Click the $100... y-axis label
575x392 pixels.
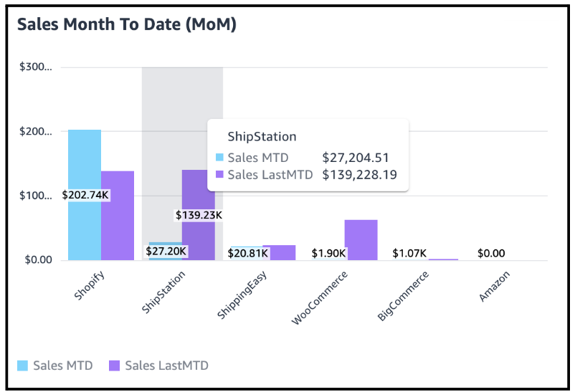(x=36, y=196)
